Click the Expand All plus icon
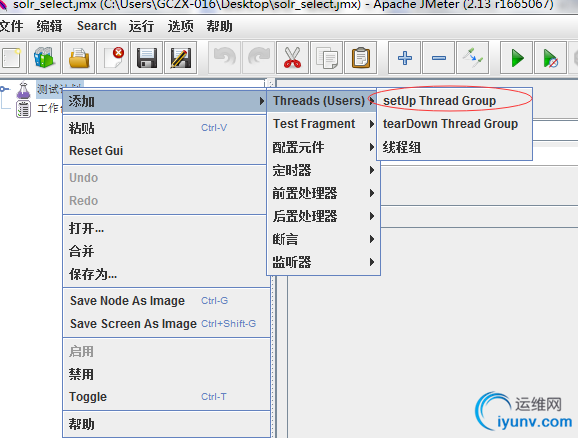 [x=404, y=58]
